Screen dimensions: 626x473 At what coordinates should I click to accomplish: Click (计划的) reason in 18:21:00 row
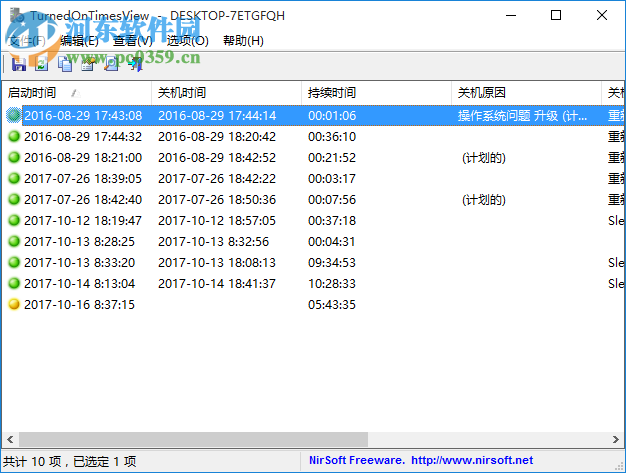point(484,158)
